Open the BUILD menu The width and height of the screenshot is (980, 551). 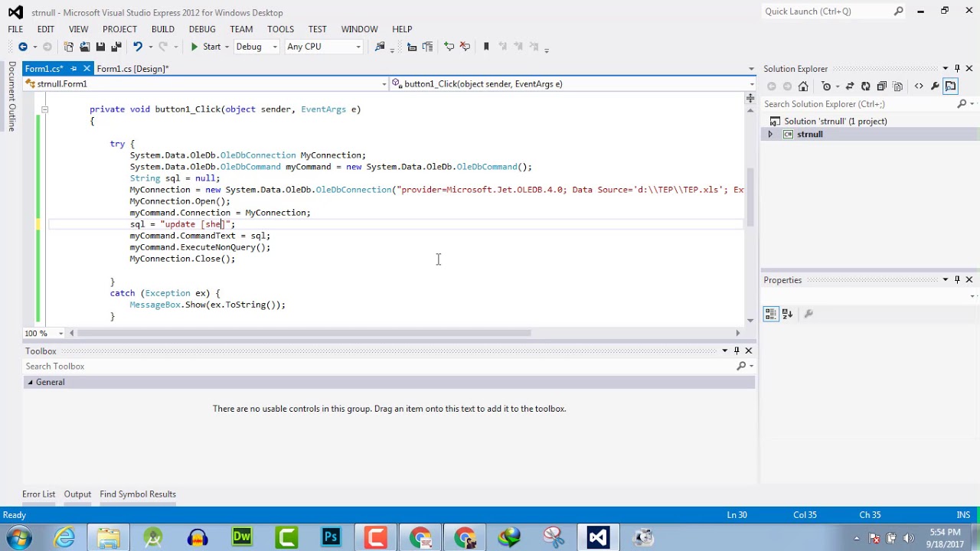pyautogui.click(x=162, y=29)
